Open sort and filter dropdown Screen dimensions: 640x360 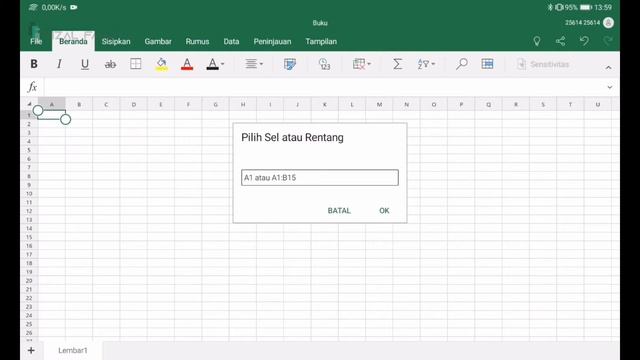426,64
